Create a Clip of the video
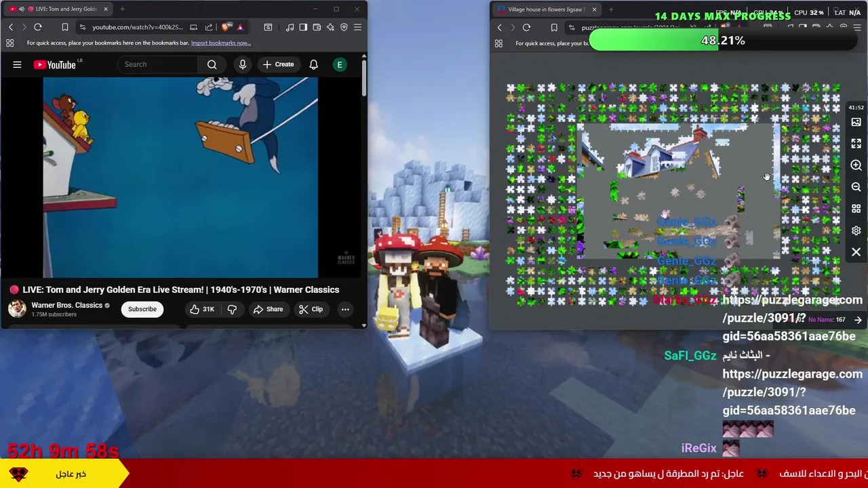 click(311, 309)
